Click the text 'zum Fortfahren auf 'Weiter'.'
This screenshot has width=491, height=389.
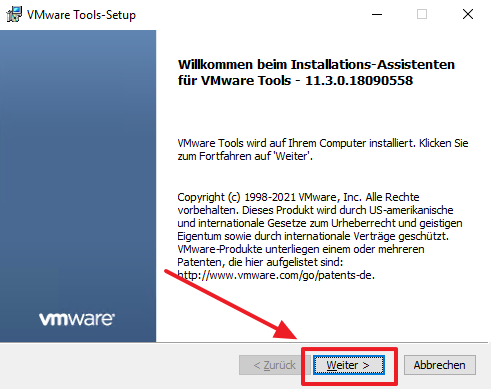point(245,156)
